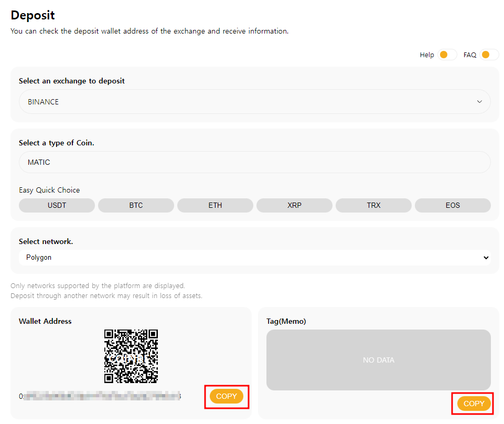Select BTC quick choice
Screen dimensions: 504x424
136,205
